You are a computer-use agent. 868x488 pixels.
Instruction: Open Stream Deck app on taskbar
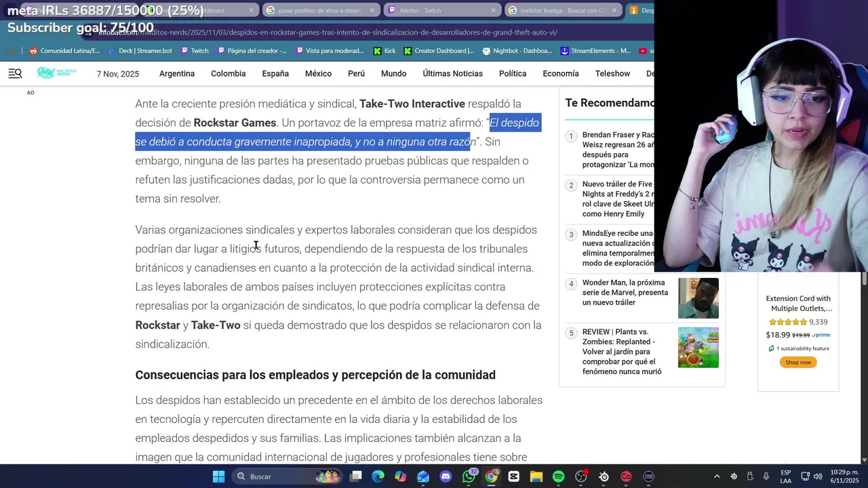(648, 476)
